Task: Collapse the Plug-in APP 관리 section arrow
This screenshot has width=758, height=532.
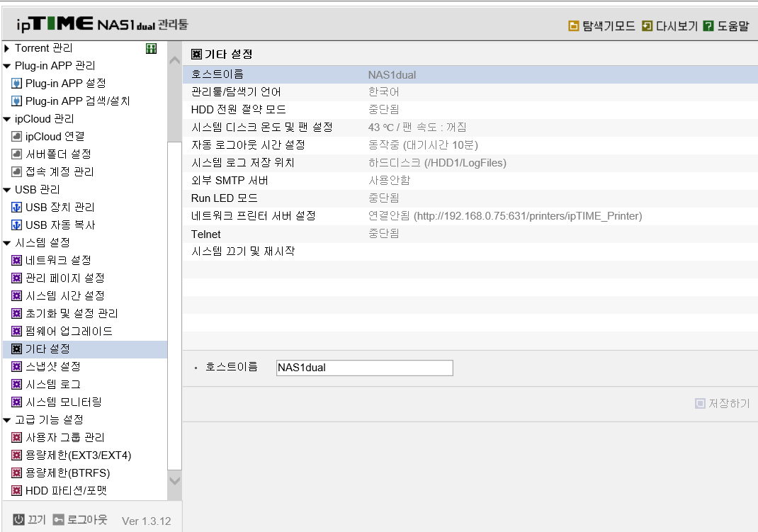Action: click(x=7, y=66)
